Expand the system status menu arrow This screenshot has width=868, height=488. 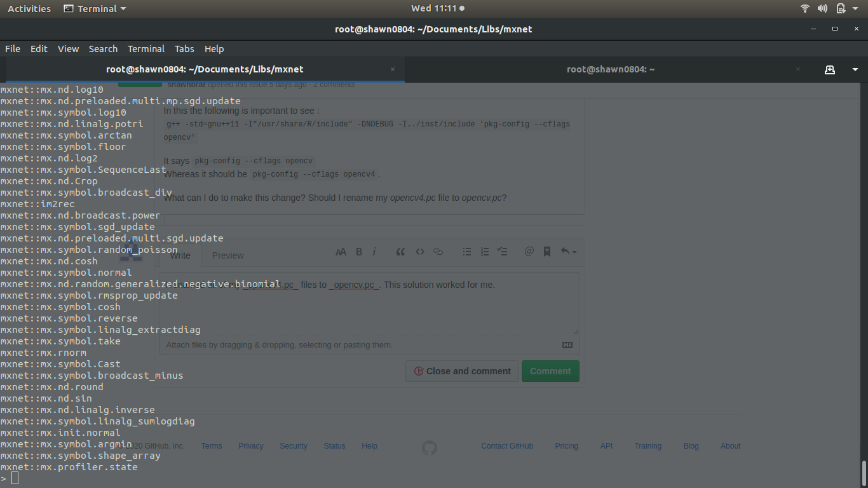(855, 8)
